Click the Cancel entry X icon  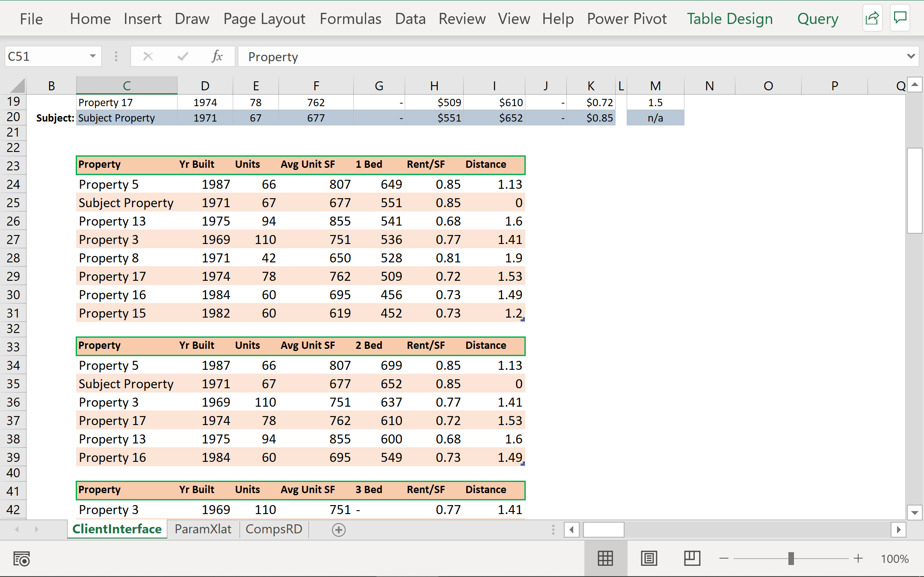click(148, 57)
